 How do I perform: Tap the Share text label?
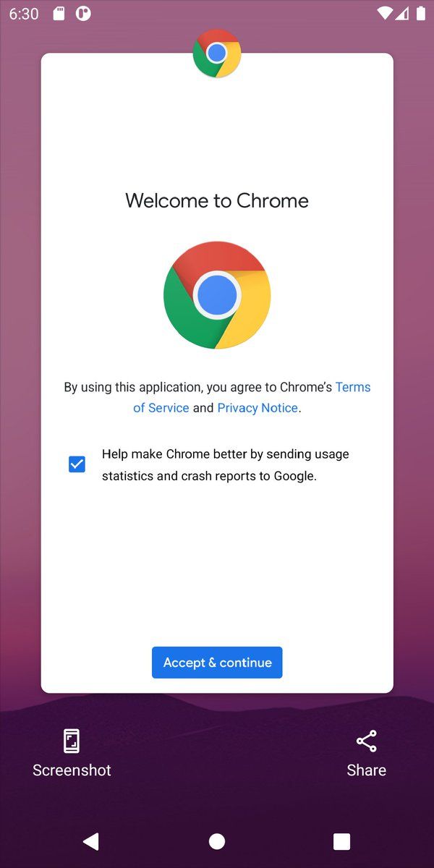tap(367, 770)
